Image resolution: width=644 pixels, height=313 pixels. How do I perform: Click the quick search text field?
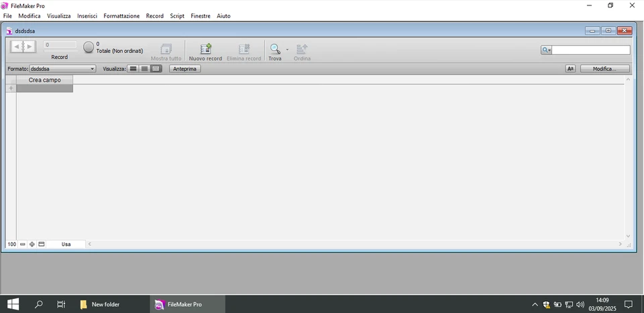590,50
